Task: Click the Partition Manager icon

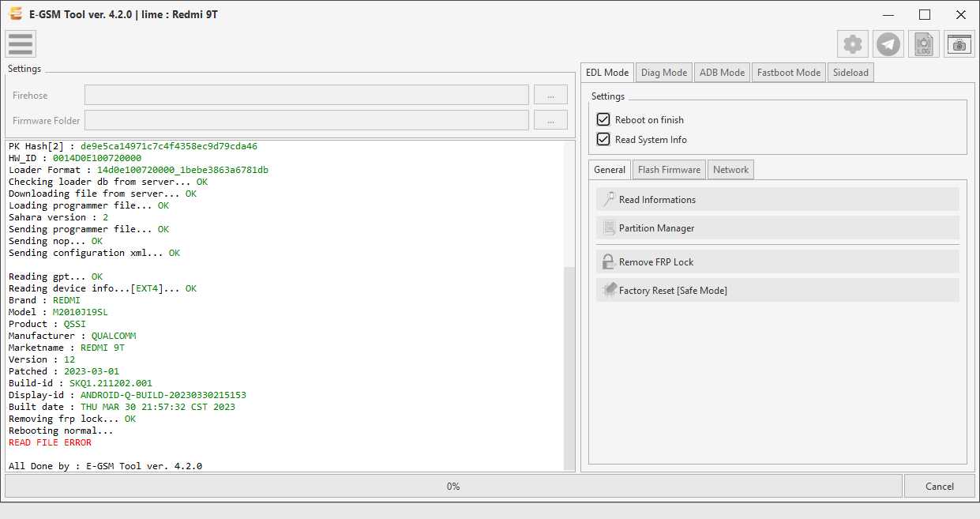Action: pos(609,228)
